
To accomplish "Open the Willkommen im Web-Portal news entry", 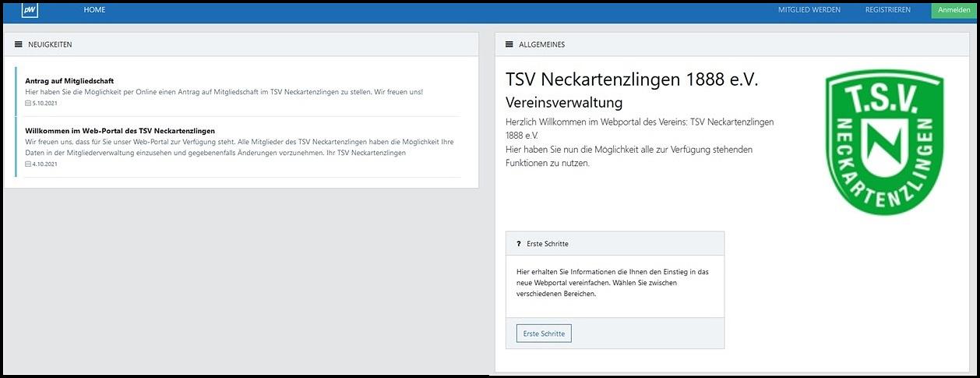I will point(119,130).
